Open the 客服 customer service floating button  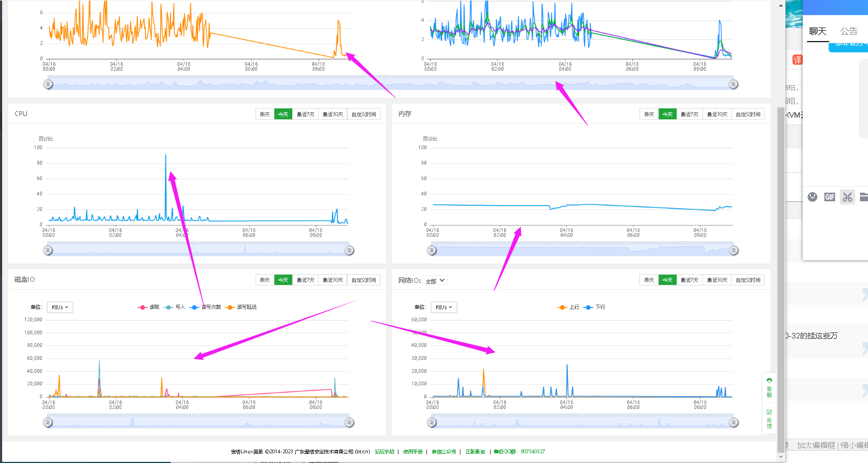click(769, 387)
